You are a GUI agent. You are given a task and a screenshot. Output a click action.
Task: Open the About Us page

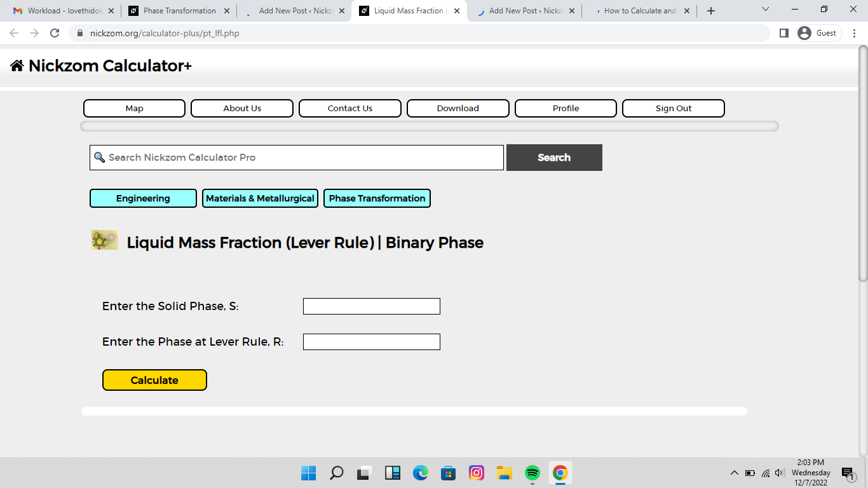click(x=242, y=108)
